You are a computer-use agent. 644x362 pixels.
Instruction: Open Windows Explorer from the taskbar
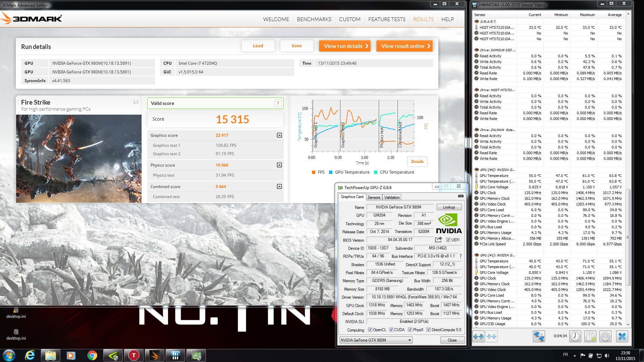tap(50, 355)
